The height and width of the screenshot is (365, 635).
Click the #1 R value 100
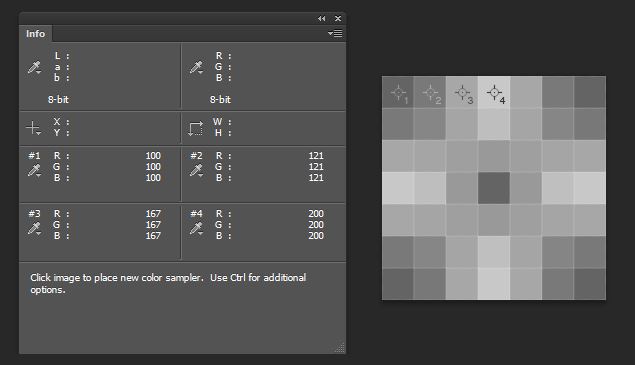(x=153, y=156)
